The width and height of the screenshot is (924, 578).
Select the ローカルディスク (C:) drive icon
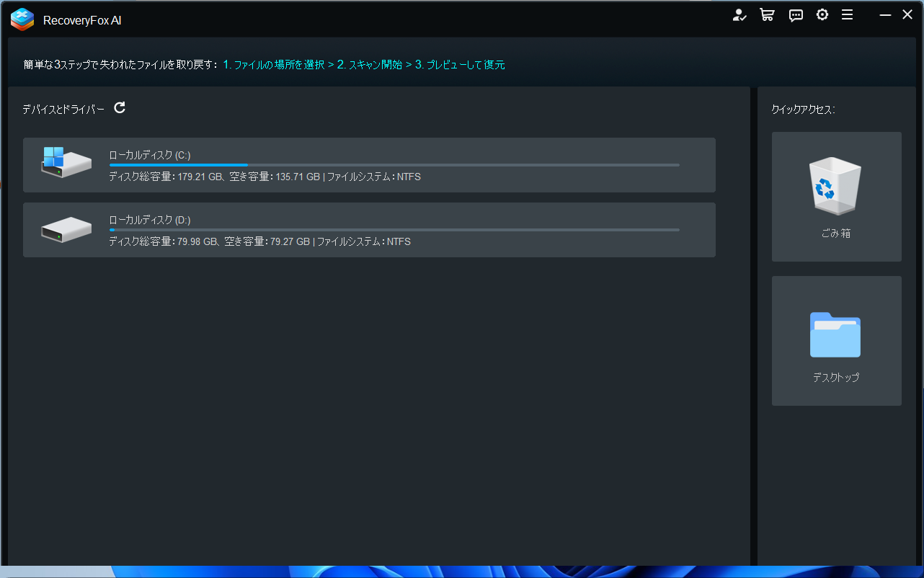tap(66, 163)
